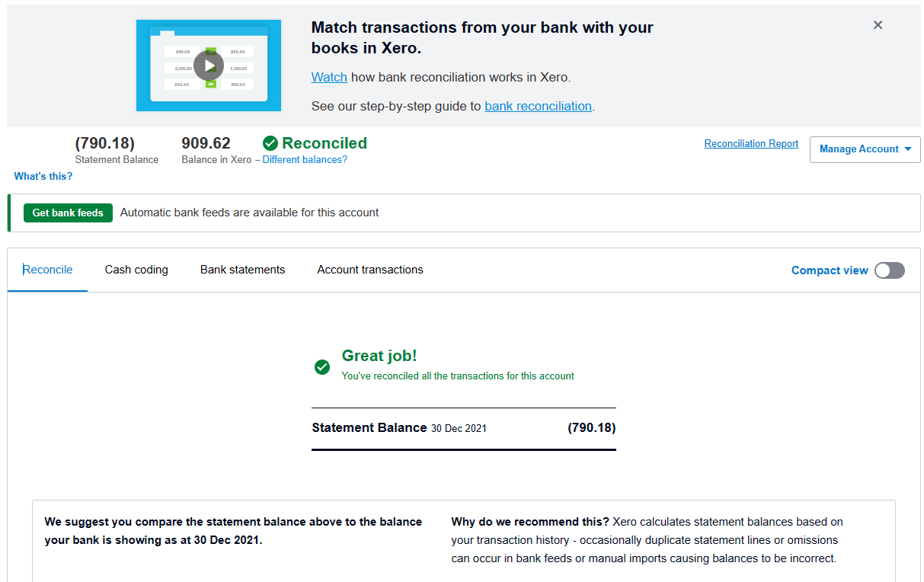The image size is (924, 582).
Task: Click the top (790.18) Statement Balance figure
Action: pyautogui.click(x=105, y=143)
